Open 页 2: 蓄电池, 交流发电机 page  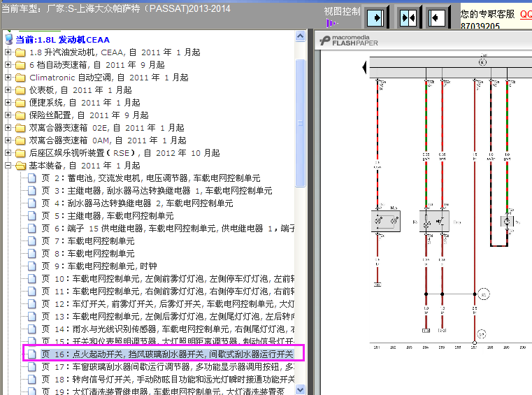(x=151, y=178)
